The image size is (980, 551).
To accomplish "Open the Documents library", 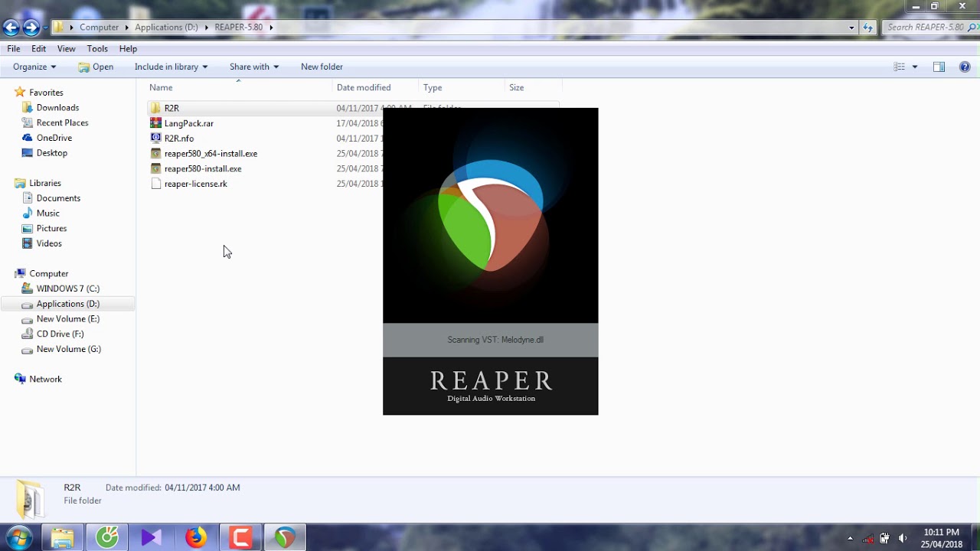I will click(x=58, y=198).
